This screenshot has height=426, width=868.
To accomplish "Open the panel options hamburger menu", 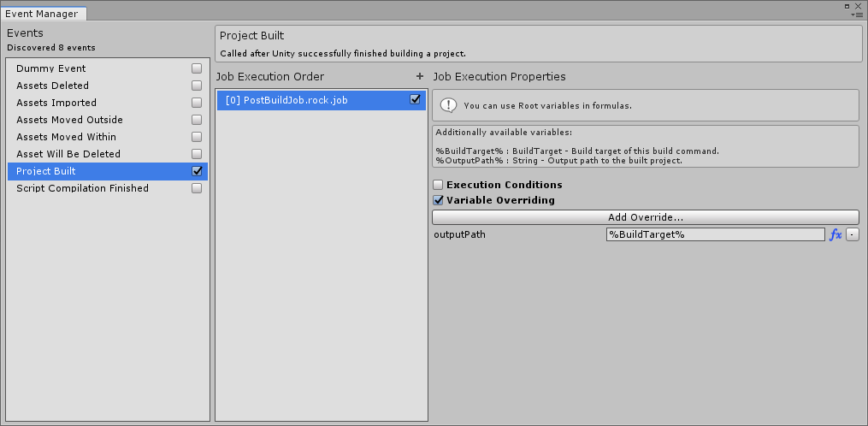I will pyautogui.click(x=855, y=15).
